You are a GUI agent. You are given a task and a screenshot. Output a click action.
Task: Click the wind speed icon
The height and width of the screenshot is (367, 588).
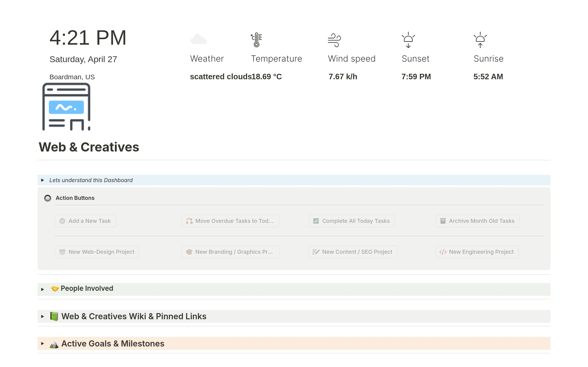pos(334,40)
